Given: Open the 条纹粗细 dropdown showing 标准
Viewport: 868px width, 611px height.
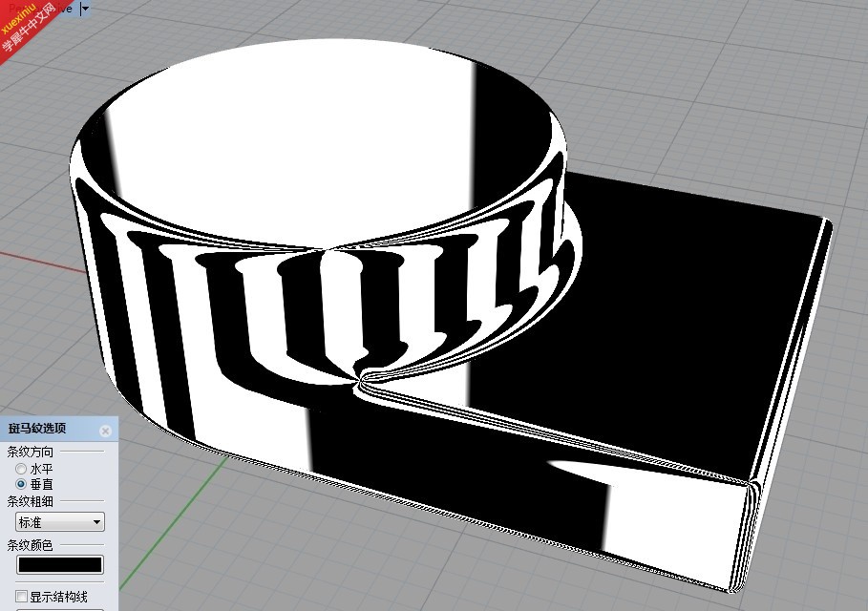Looking at the screenshot, I should coord(60,522).
